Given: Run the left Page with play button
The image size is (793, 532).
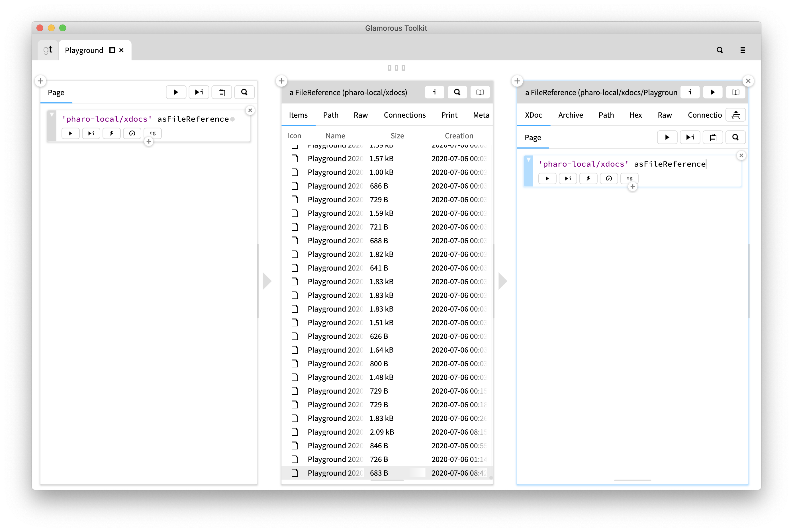Looking at the screenshot, I should click(176, 92).
